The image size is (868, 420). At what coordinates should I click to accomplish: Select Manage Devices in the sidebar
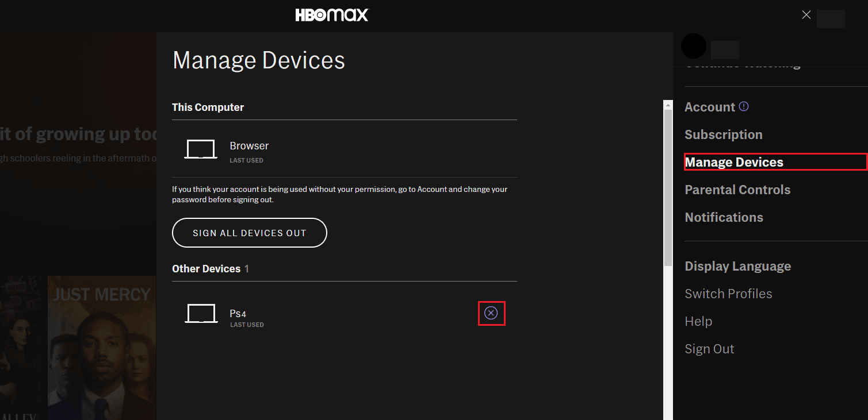(734, 162)
